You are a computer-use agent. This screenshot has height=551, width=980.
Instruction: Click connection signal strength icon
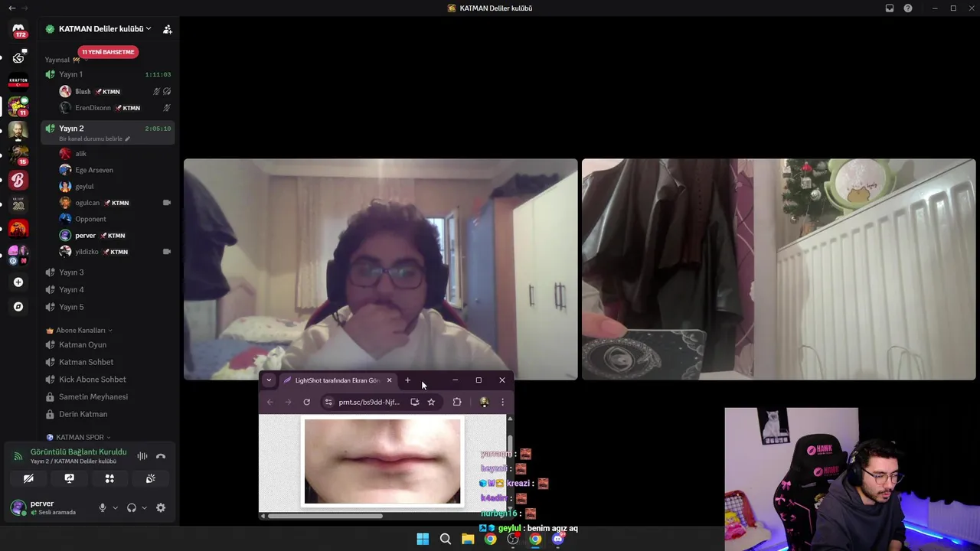pyautogui.click(x=18, y=457)
